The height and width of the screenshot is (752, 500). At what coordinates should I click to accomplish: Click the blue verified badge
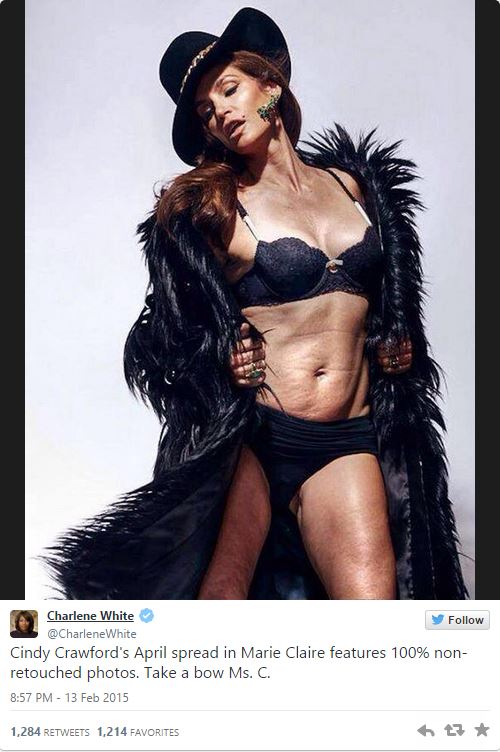point(146,615)
